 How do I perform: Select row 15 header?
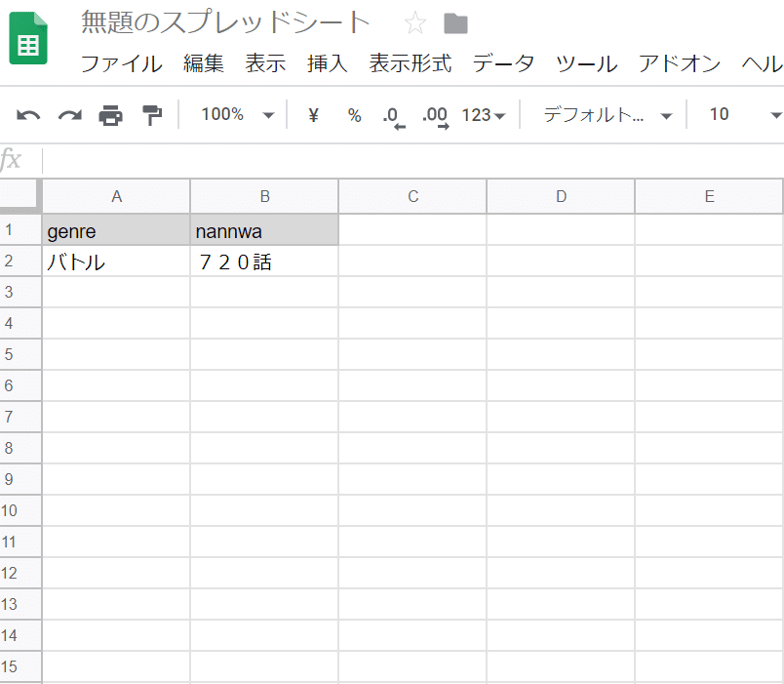pyautogui.click(x=20, y=666)
